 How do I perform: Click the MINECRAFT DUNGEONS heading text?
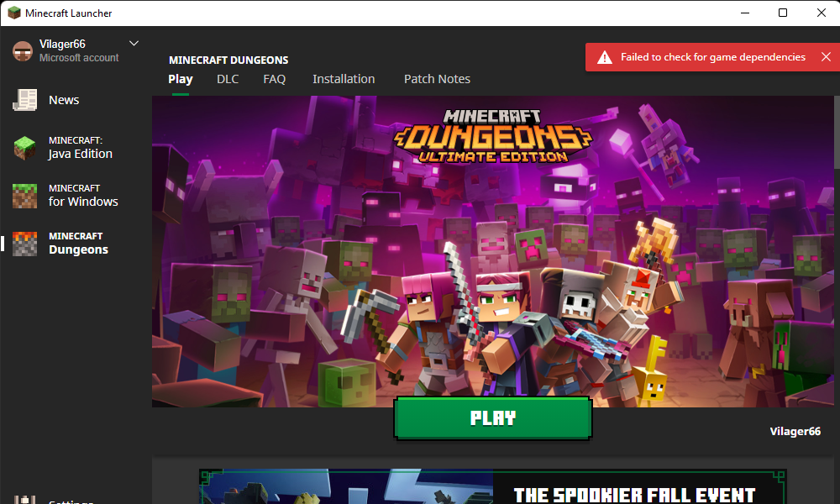click(x=228, y=60)
